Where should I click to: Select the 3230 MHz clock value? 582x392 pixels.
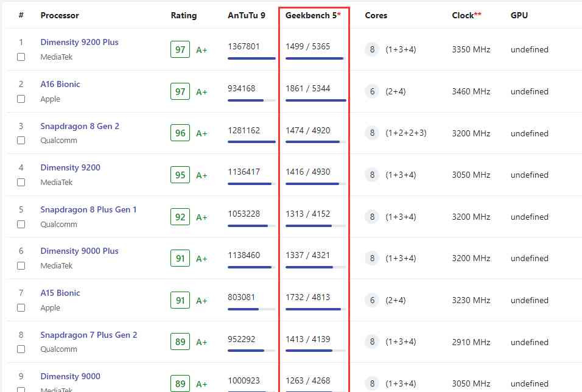tap(471, 300)
